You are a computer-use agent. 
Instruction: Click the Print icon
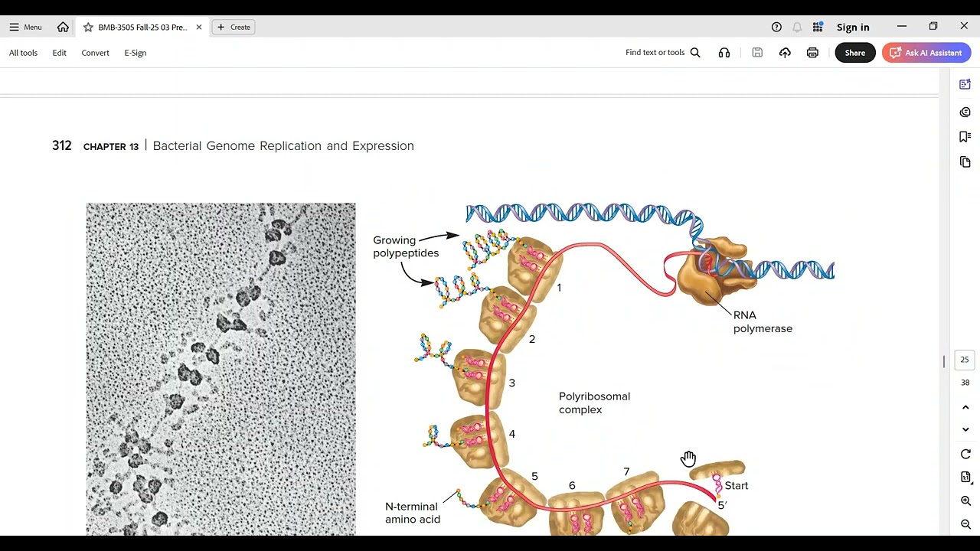tap(812, 53)
